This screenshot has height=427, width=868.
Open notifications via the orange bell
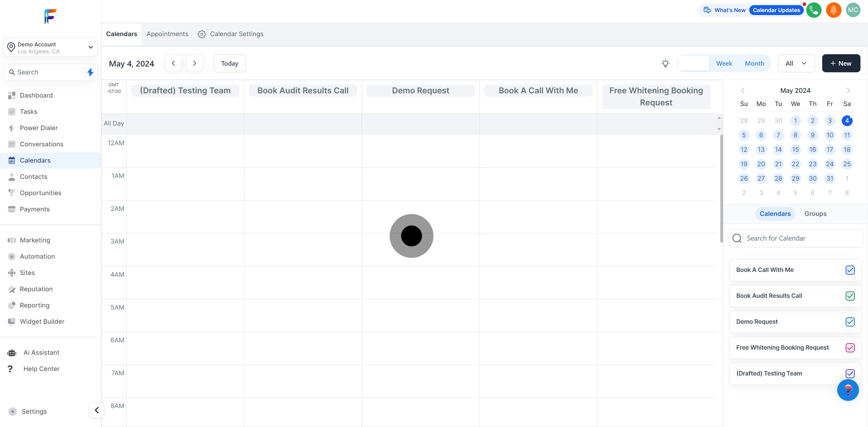click(x=834, y=10)
